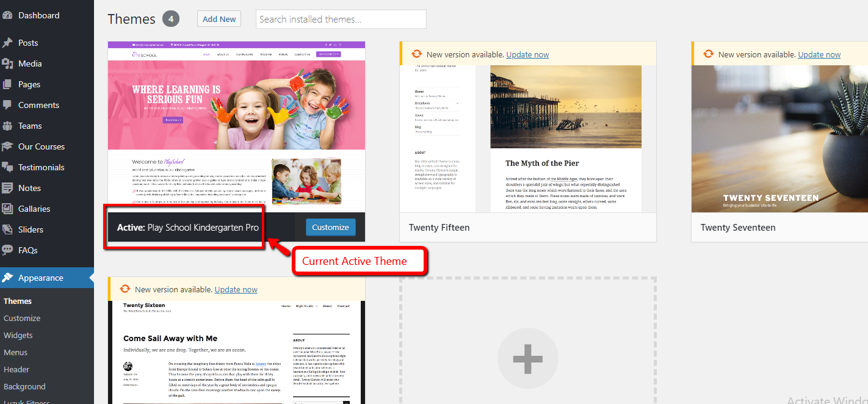Click the Posts pin icon
This screenshot has height=404, width=868.
(7, 43)
